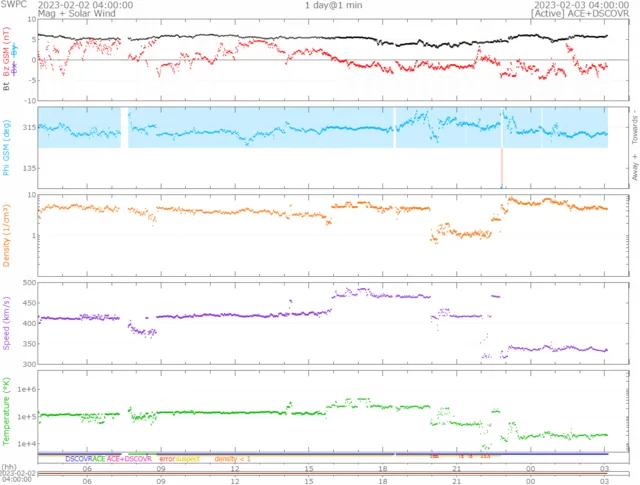Click the 'density < 1' legend entry
640x485 pixels.
232,458
